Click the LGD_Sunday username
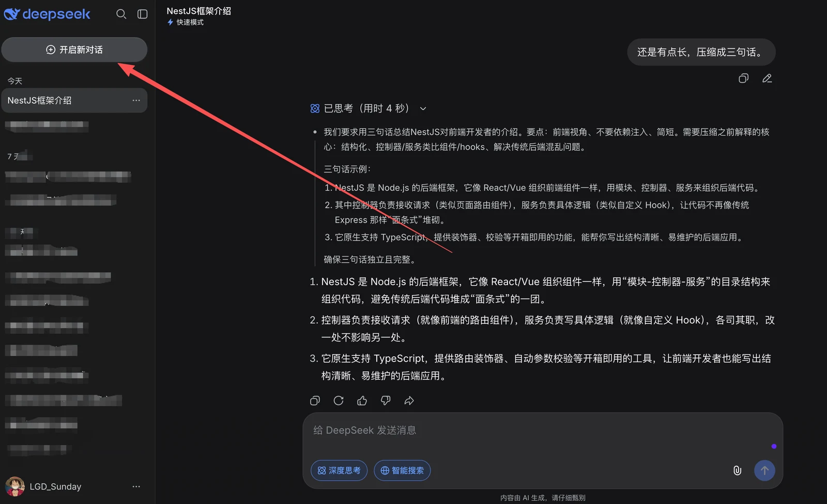The height and width of the screenshot is (504, 827). pos(55,486)
